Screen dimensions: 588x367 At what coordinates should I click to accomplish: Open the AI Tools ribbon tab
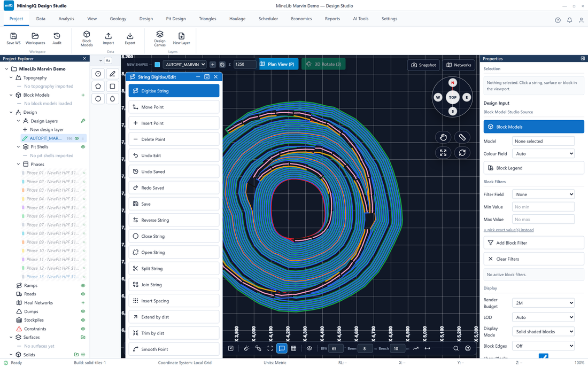[361, 19]
